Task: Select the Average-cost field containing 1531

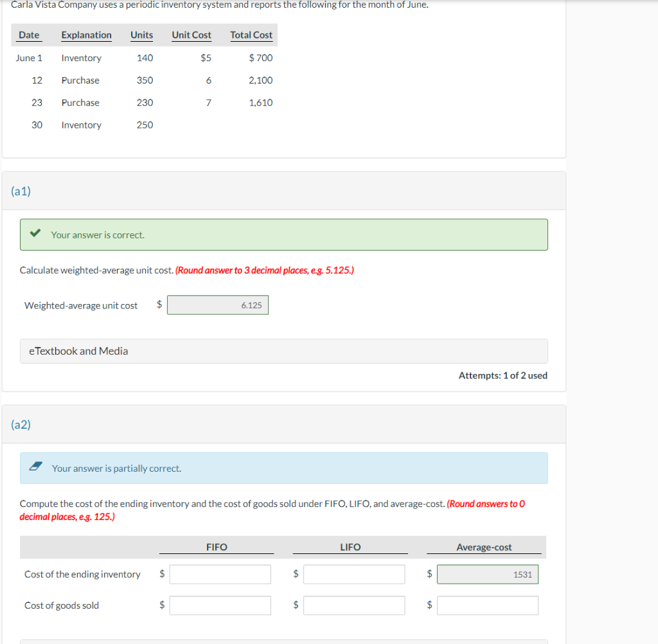Action: (x=488, y=574)
